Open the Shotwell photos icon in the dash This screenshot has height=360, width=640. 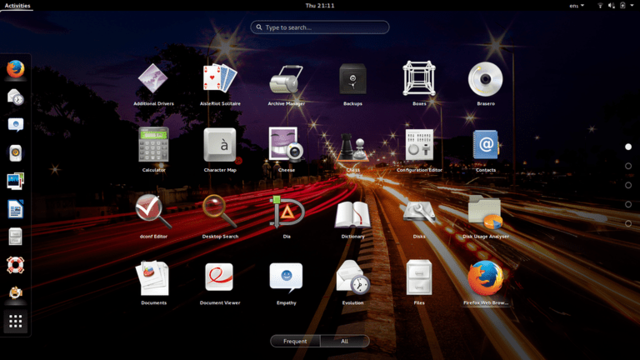[16, 181]
